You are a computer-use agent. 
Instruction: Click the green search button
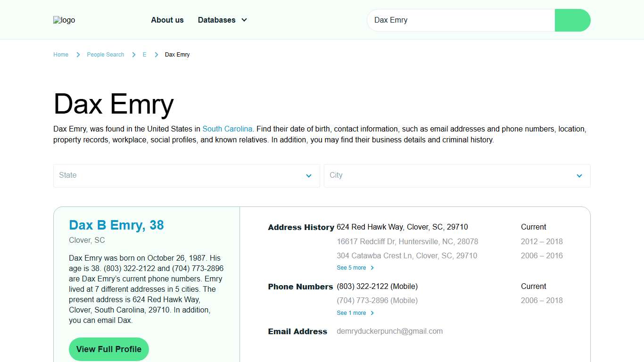click(x=572, y=20)
